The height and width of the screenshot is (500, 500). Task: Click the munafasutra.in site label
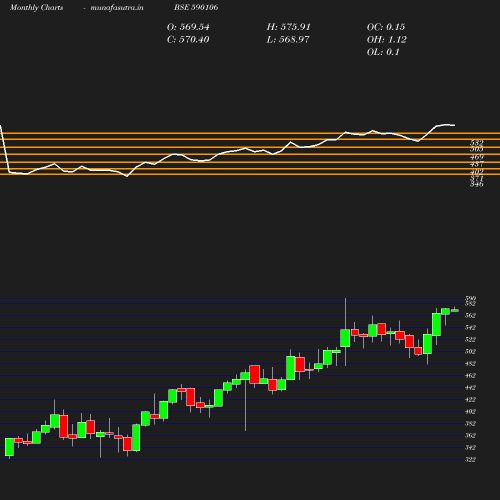point(117,7)
